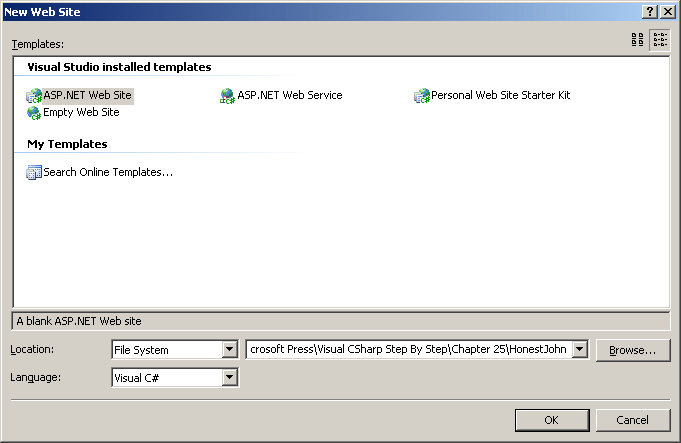Viewport: 681px width, 443px height.
Task: Click the Language: label
Action: click(36, 377)
